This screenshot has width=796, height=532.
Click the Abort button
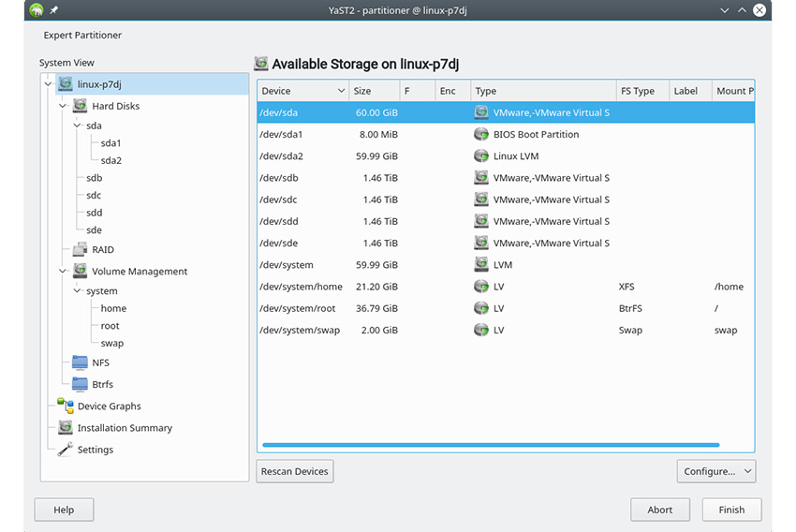(x=659, y=510)
